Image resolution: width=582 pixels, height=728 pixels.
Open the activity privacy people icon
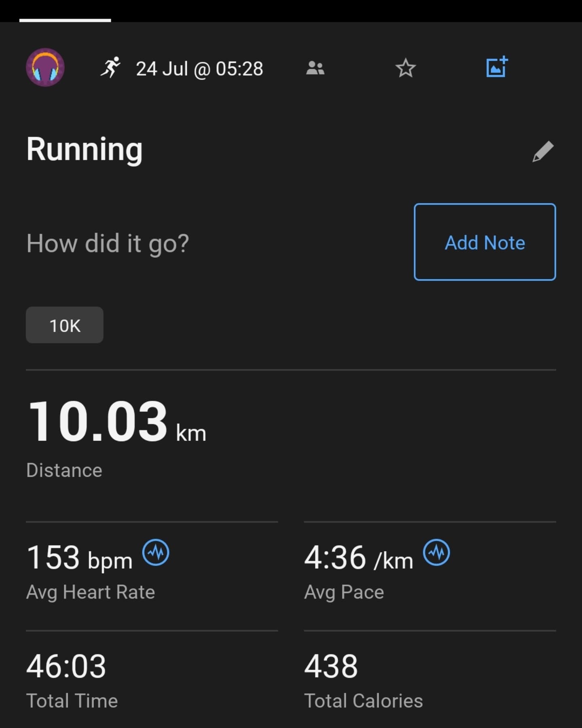point(315,68)
